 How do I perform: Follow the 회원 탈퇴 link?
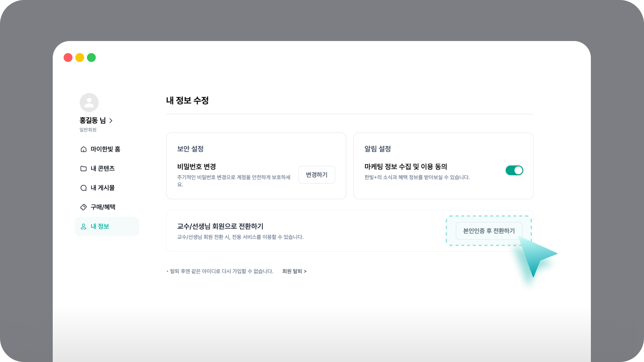pos(294,271)
